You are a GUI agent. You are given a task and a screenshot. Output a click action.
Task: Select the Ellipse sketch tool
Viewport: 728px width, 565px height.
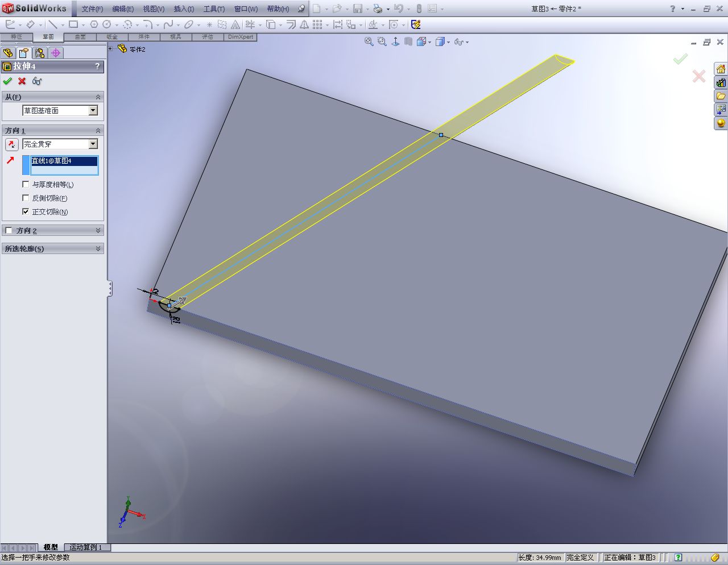(x=189, y=24)
